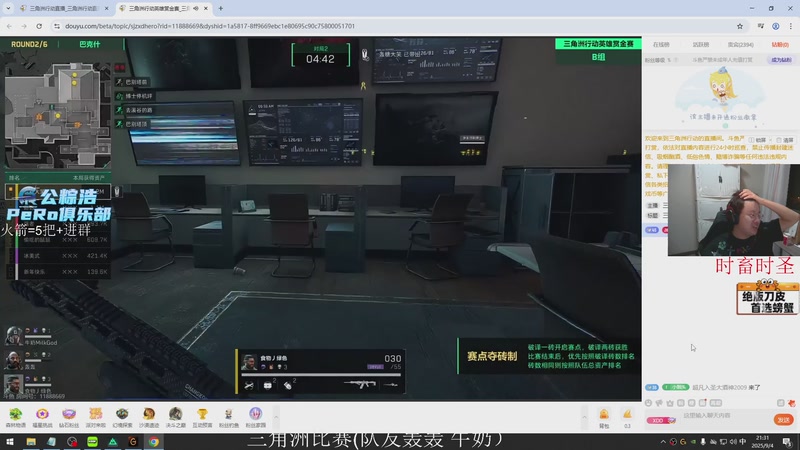Viewport: 800px width, 450px height.
Task: Open File Explorer from the taskbar
Action: [x=31, y=442]
